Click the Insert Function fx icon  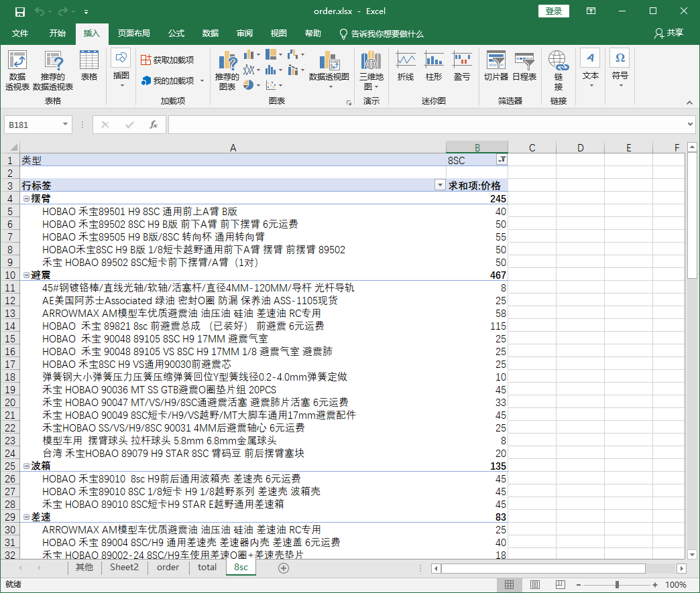point(153,125)
